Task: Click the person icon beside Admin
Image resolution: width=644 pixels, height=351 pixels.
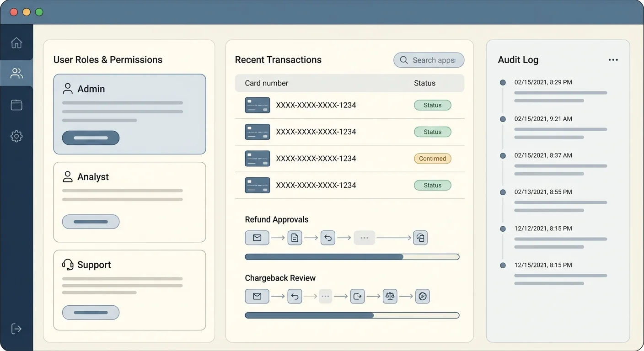Action: (x=68, y=89)
